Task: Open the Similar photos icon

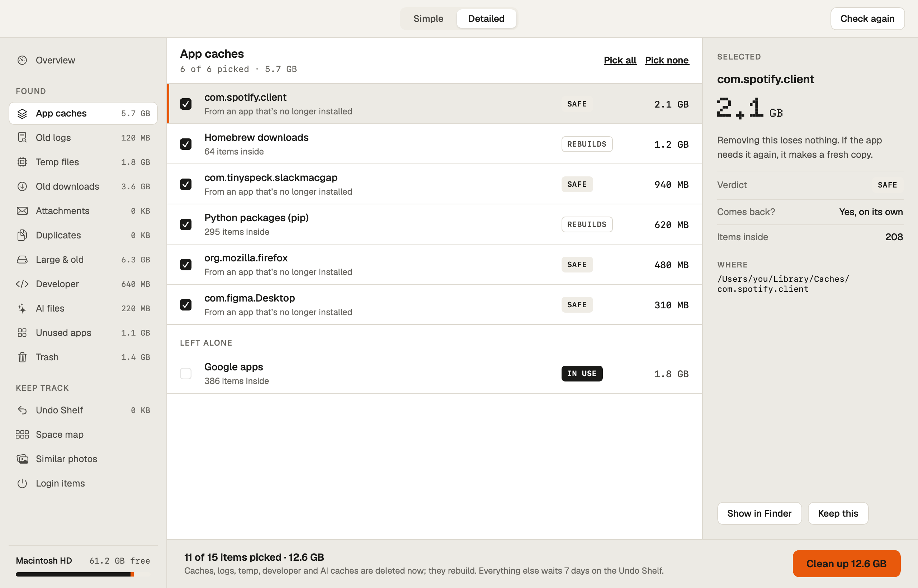Action: point(22,459)
